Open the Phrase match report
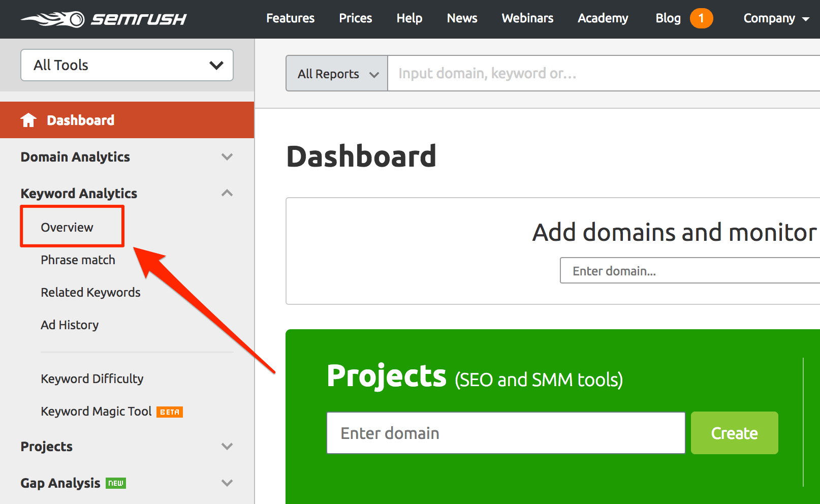This screenshot has height=504, width=820. pyautogui.click(x=78, y=260)
